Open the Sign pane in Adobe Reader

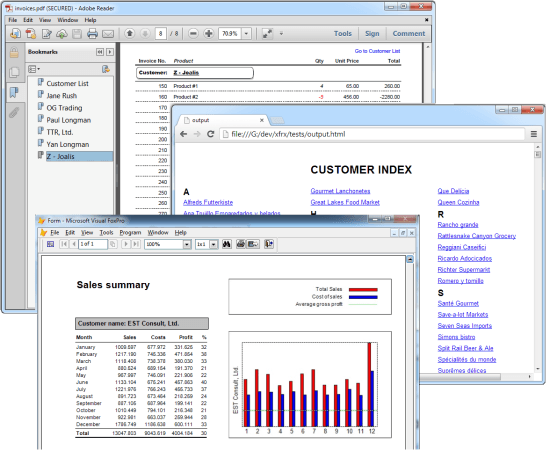pyautogui.click(x=372, y=33)
